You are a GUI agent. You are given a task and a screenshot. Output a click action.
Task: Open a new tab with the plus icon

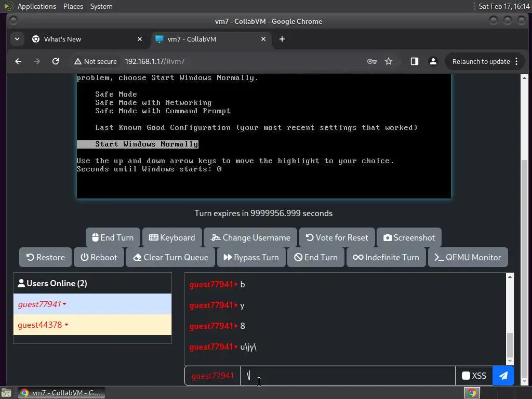click(282, 39)
